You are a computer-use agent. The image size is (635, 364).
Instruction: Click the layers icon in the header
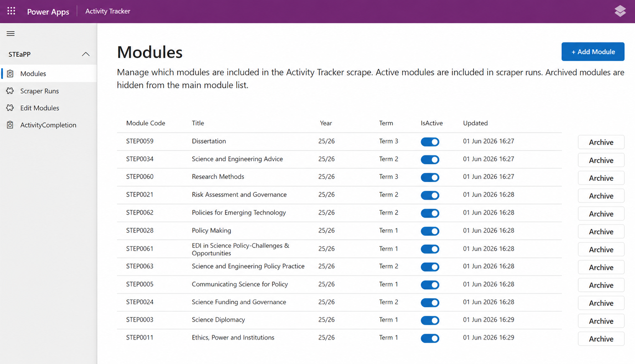point(620,11)
